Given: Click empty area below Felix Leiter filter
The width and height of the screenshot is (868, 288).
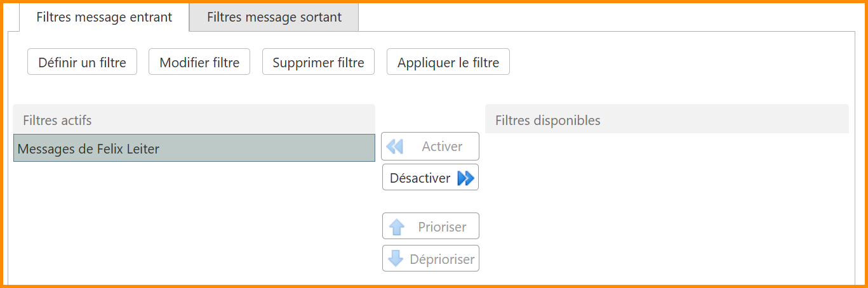Looking at the screenshot, I should [194, 222].
